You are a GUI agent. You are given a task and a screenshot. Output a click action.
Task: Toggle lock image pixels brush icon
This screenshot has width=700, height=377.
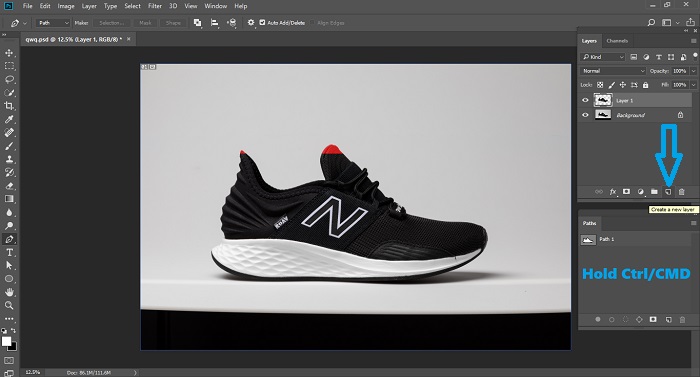(x=612, y=85)
